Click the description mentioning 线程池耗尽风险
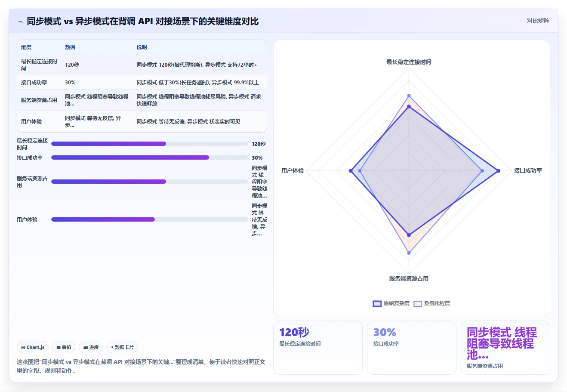The width and height of the screenshot is (567, 392). [x=199, y=100]
